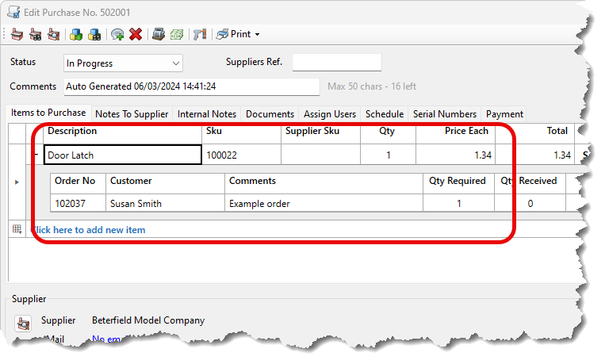This screenshot has width=609, height=364.
Task: Open the Status dropdown showing In Progress
Action: [x=123, y=63]
